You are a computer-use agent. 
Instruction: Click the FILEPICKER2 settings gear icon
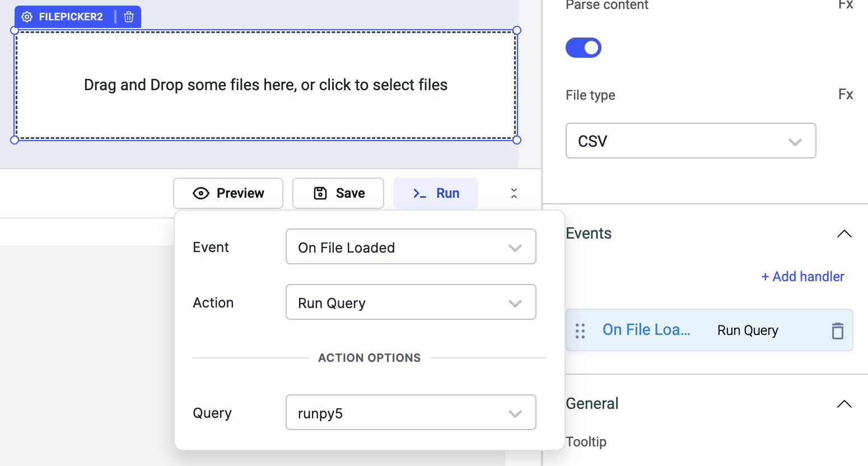pos(27,17)
